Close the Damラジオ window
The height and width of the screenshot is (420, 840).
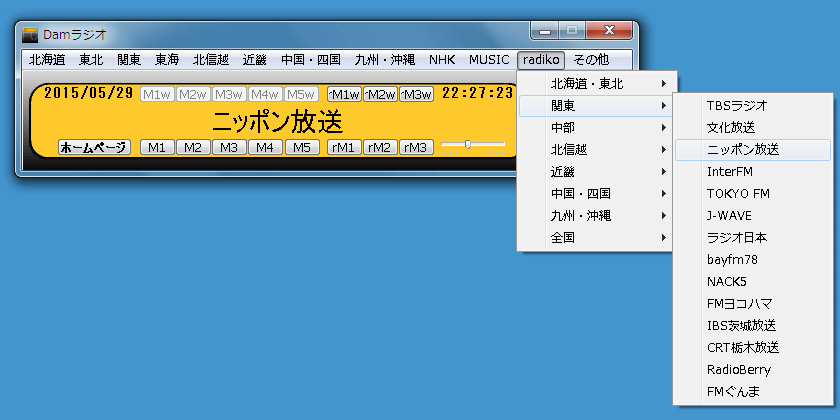(609, 31)
